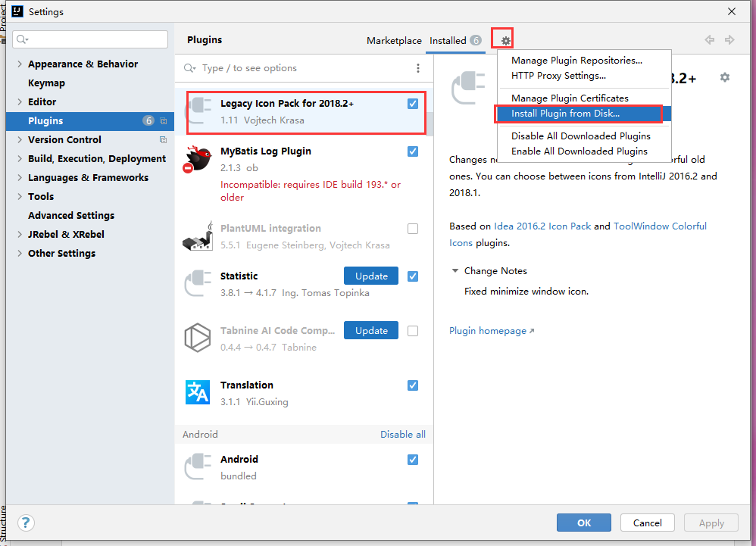
Task: Select the PlantUML integration factory icon
Action: click(x=198, y=236)
